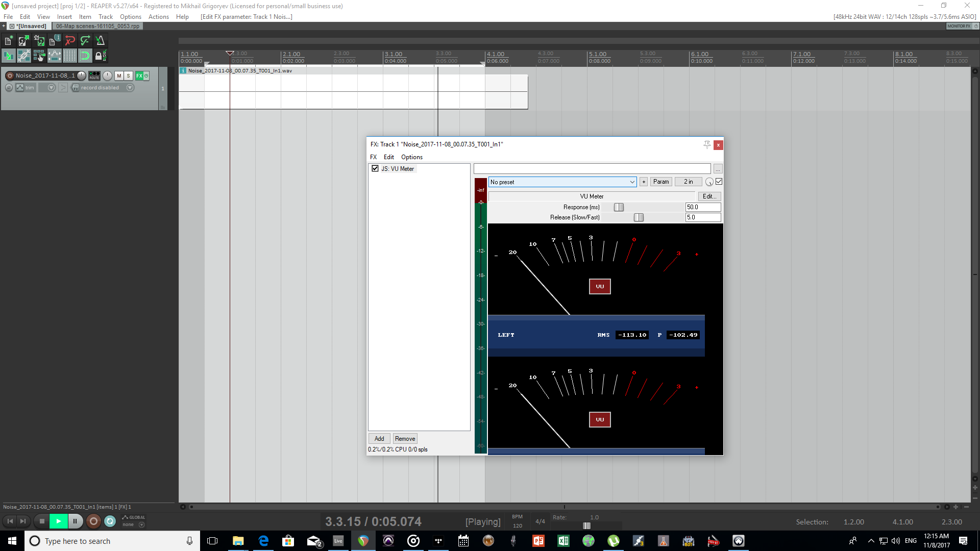
Task: Toggle the JS: VU Meter enable checkbox
Action: coord(375,168)
